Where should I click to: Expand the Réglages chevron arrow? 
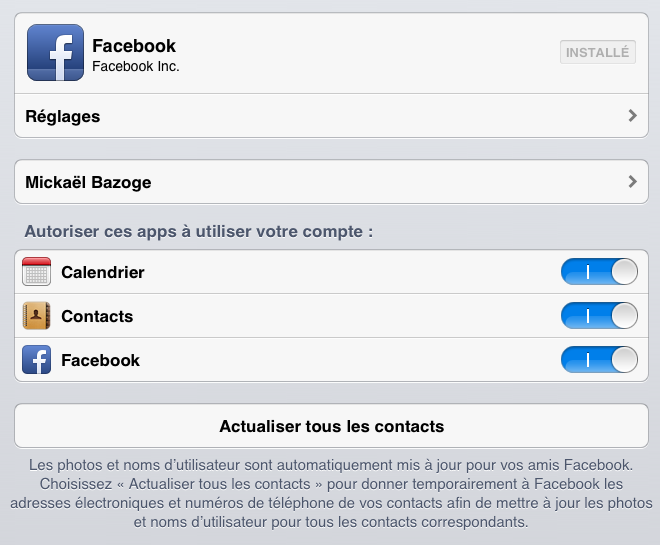click(632, 115)
